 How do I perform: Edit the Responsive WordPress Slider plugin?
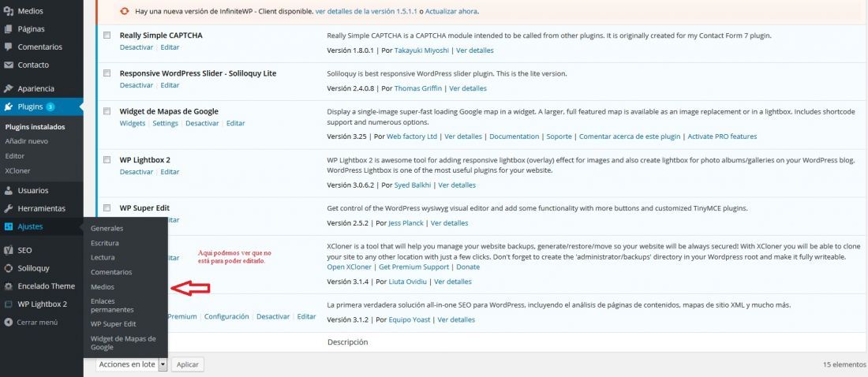coord(170,85)
